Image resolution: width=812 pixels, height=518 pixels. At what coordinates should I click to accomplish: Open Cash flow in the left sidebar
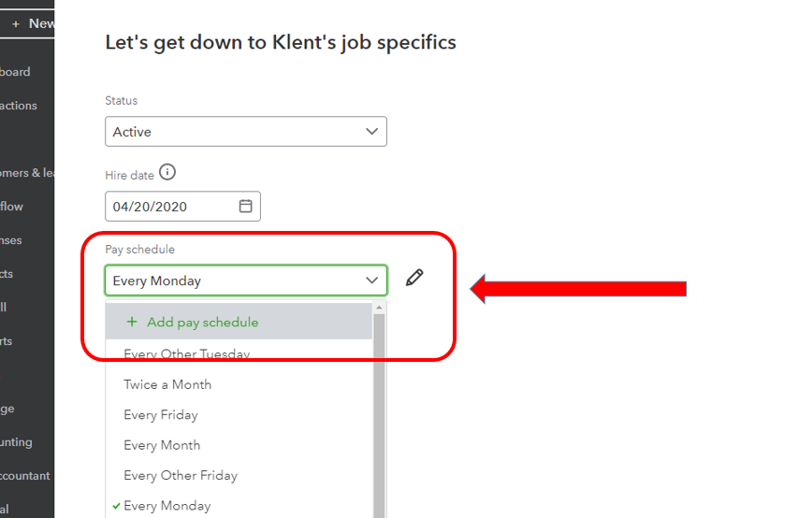(12, 207)
